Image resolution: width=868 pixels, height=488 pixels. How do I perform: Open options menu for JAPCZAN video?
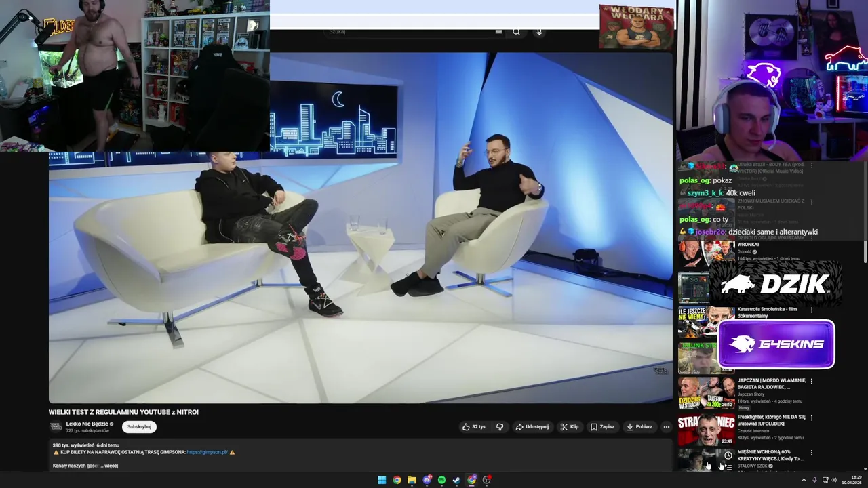tap(812, 382)
